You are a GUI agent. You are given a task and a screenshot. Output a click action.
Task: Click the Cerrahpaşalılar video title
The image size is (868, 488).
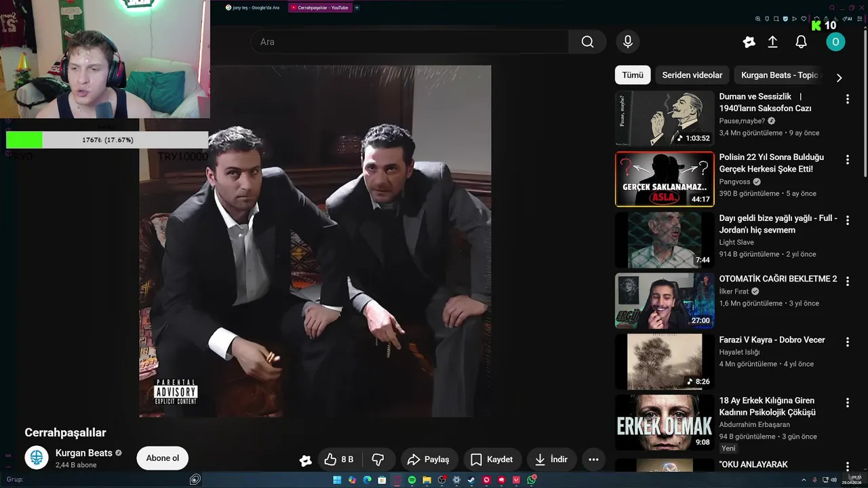pos(65,432)
